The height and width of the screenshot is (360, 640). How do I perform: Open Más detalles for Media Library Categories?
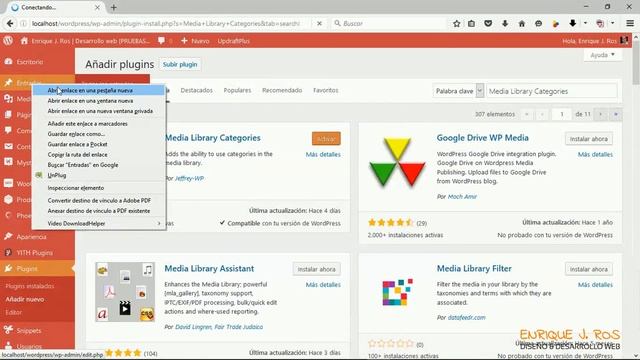[x=323, y=154]
